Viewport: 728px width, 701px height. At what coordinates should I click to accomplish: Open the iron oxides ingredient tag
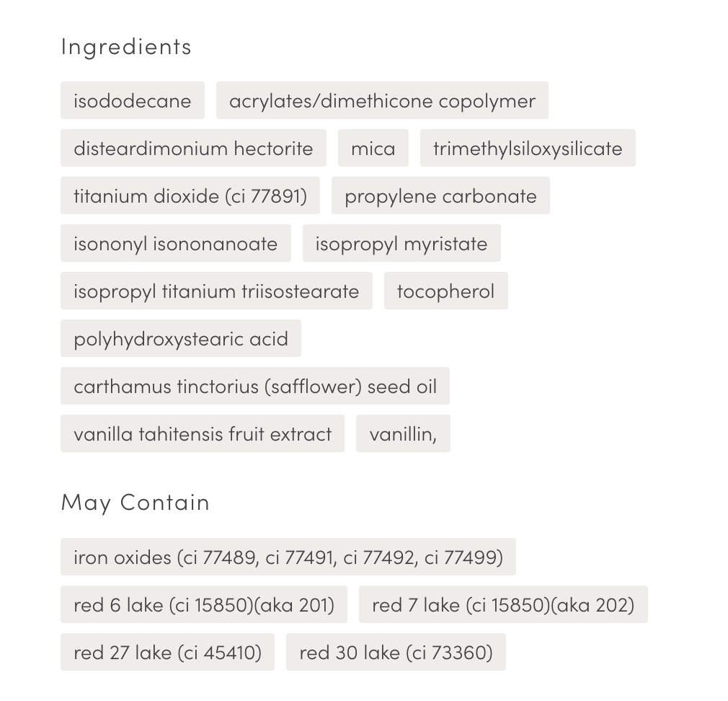tap(288, 557)
